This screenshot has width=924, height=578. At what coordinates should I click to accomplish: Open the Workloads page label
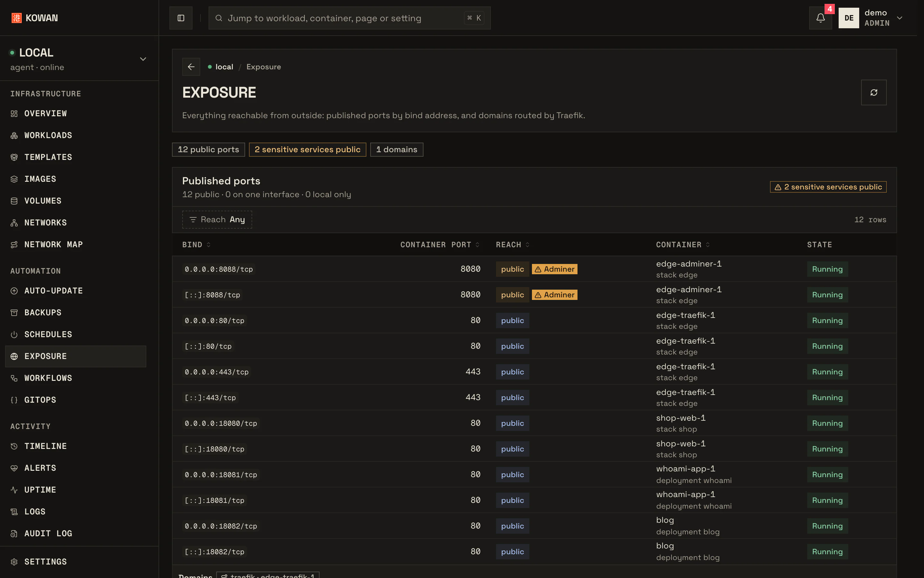click(48, 135)
